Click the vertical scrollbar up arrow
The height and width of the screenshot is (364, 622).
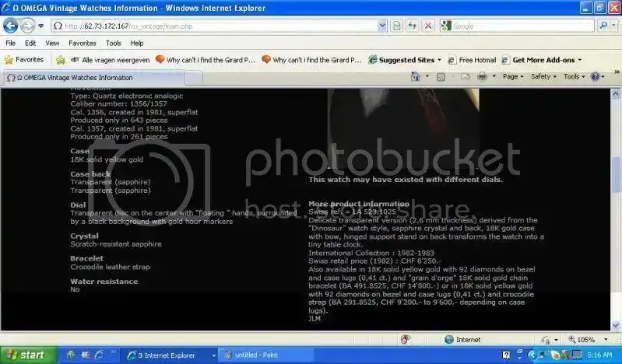coord(616,94)
